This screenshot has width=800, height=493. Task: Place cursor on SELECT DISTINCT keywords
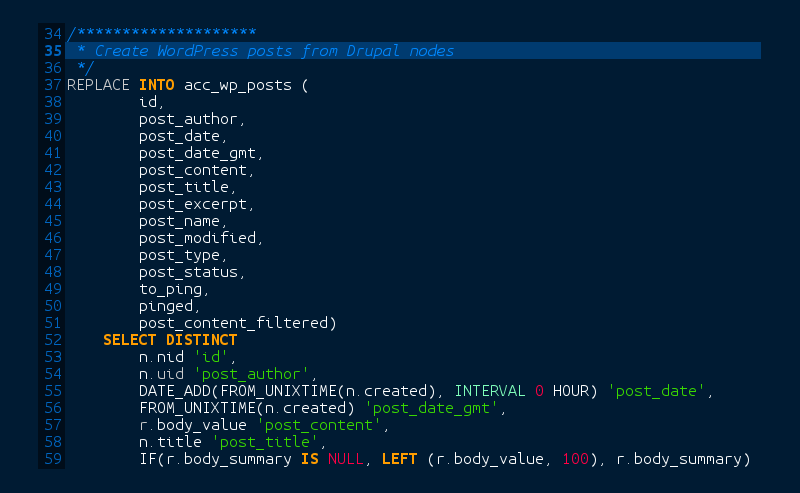point(170,340)
